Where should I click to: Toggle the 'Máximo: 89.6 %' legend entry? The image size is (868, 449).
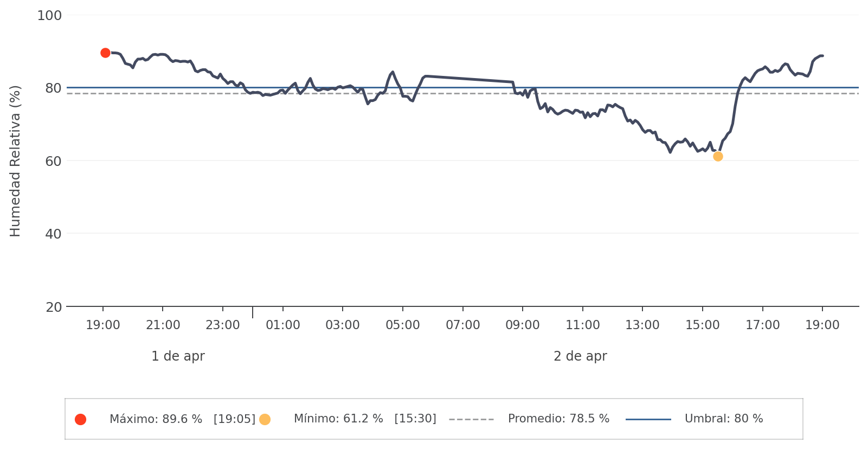182,419
